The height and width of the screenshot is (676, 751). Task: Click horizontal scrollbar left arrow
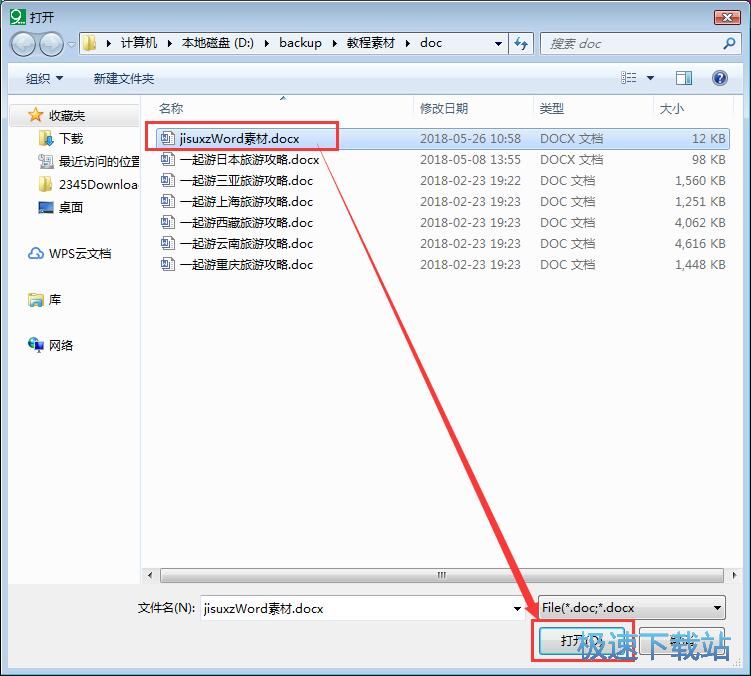tap(150, 575)
